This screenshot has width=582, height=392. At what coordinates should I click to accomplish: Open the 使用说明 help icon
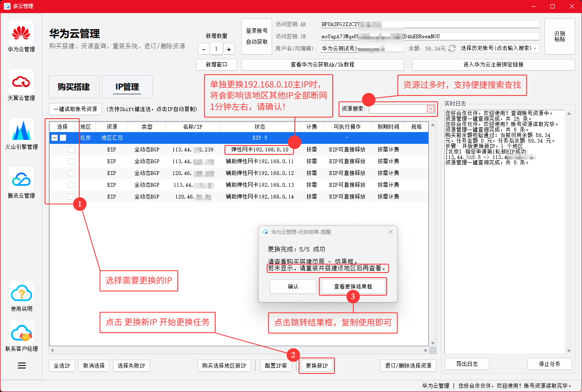click(x=21, y=292)
